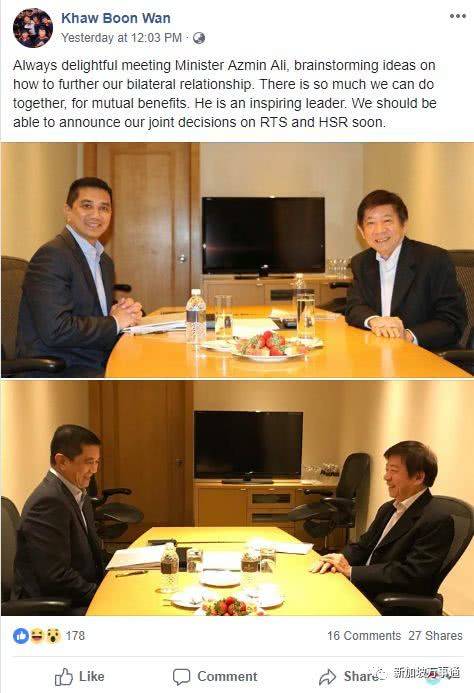The width and height of the screenshot is (474, 693).
Task: Open the 178 reactions count
Action: (x=75, y=636)
